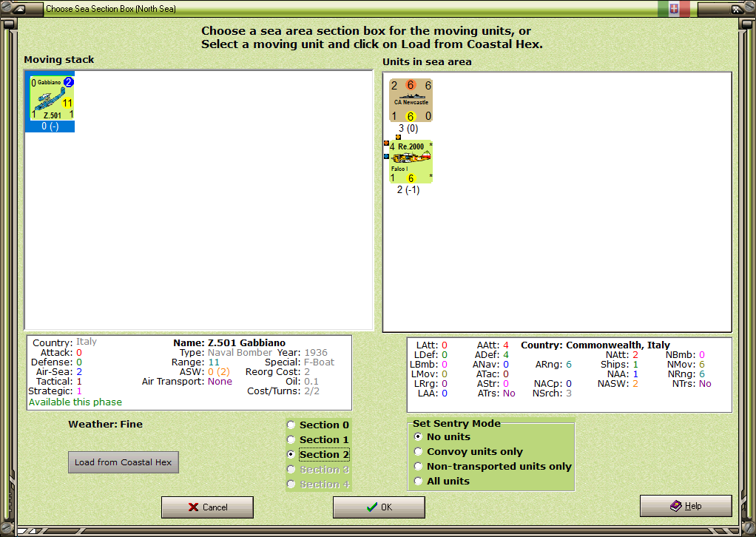The width and height of the screenshot is (756, 537).
Task: Click the 'Reorg Cost: 2' entry
Action: click(x=277, y=371)
